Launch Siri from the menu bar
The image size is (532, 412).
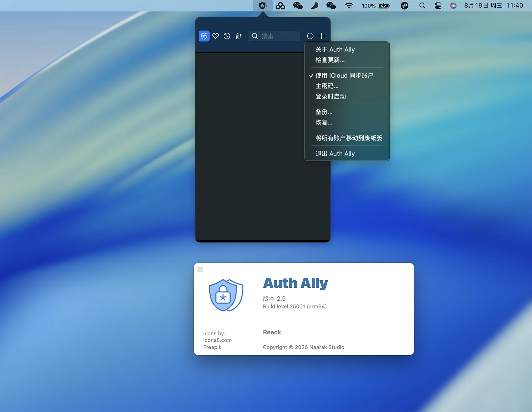(453, 6)
